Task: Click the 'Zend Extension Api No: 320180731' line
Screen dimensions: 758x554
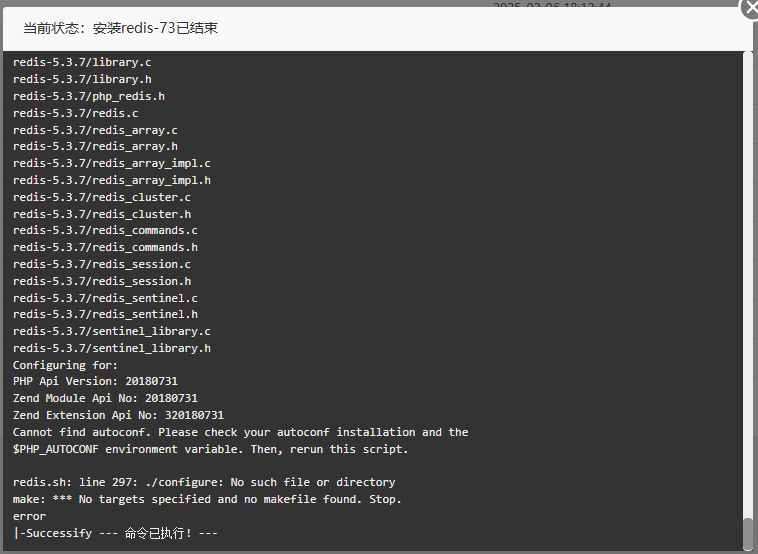Action: 118,415
